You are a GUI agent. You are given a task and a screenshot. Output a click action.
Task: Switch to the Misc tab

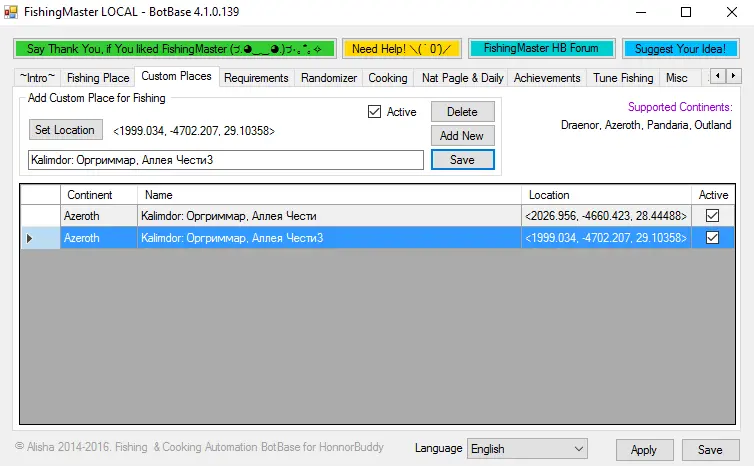(677, 78)
